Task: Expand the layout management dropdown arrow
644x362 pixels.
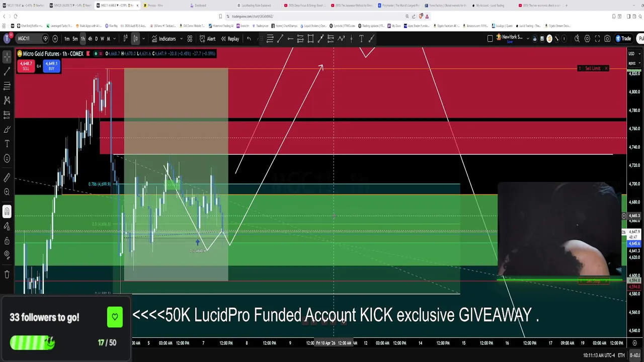Action: tap(527, 39)
